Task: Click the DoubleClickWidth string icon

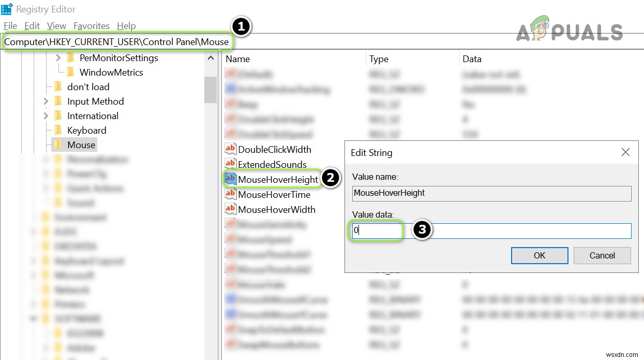Action: (x=230, y=149)
